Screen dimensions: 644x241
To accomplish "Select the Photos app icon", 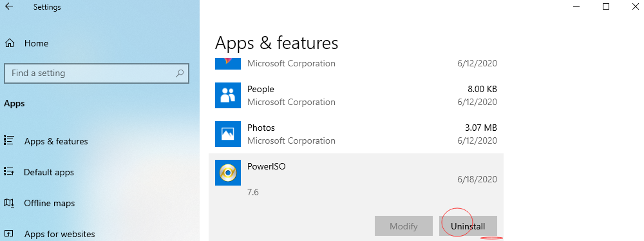I will [227, 134].
